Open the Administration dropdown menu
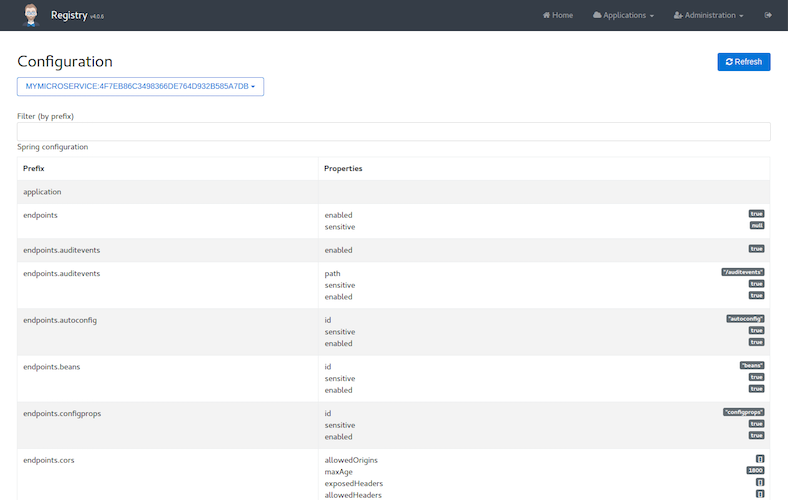Image resolution: width=788 pixels, height=500 pixels. click(x=708, y=15)
